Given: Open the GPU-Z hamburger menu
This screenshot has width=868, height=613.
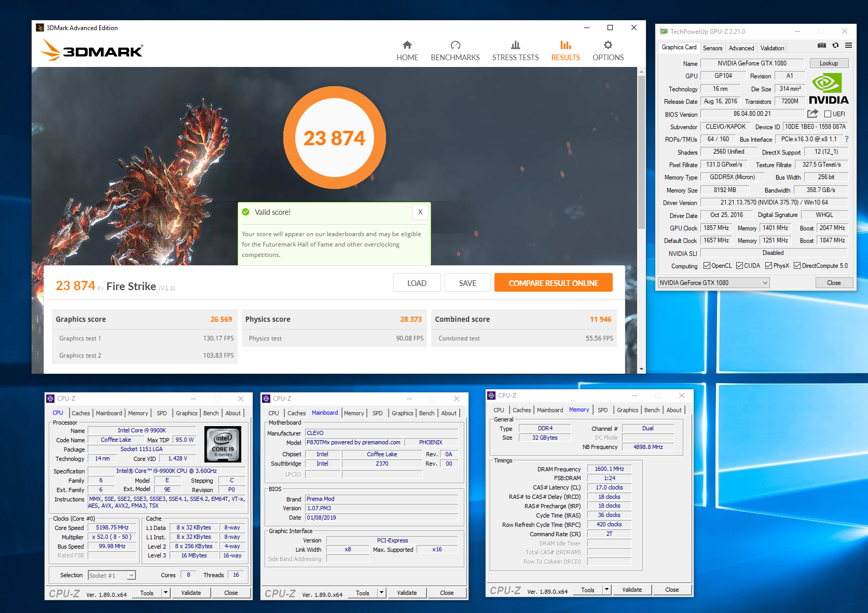Looking at the screenshot, I should pos(848,46).
